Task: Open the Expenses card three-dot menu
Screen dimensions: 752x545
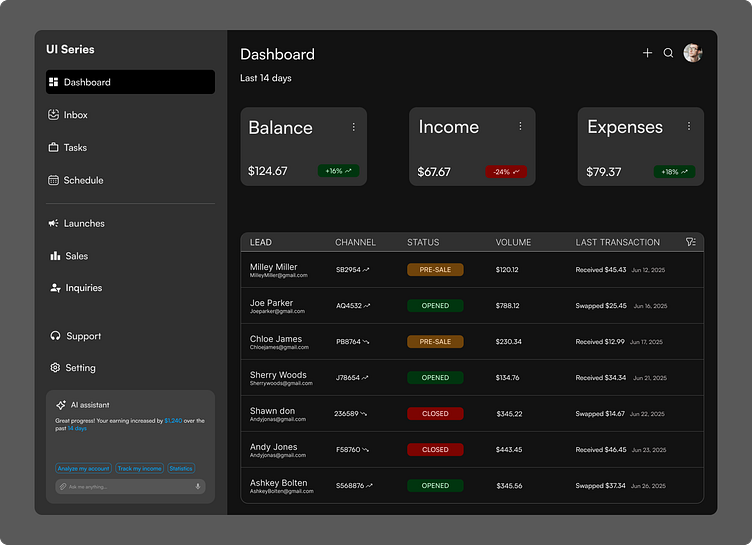Action: coord(688,126)
